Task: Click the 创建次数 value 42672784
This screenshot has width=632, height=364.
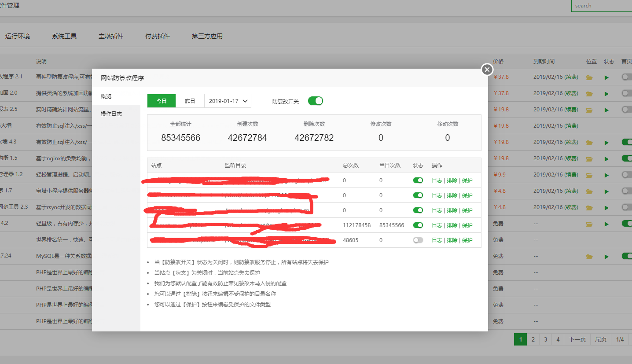Action: [247, 138]
